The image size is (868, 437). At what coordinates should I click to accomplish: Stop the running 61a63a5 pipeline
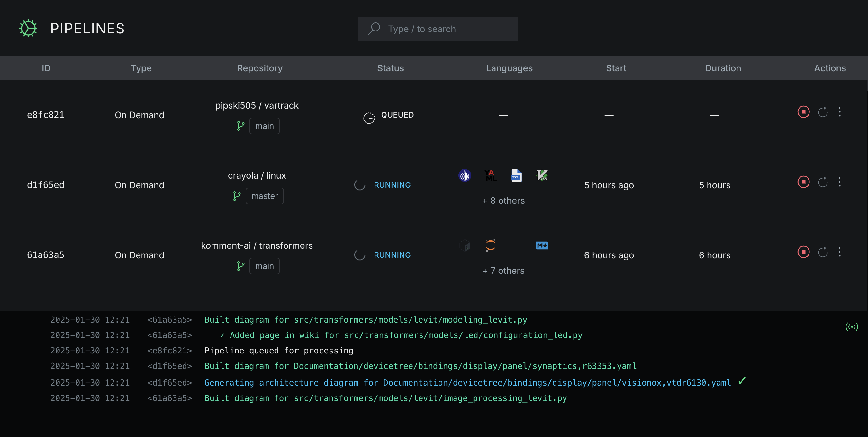(803, 252)
